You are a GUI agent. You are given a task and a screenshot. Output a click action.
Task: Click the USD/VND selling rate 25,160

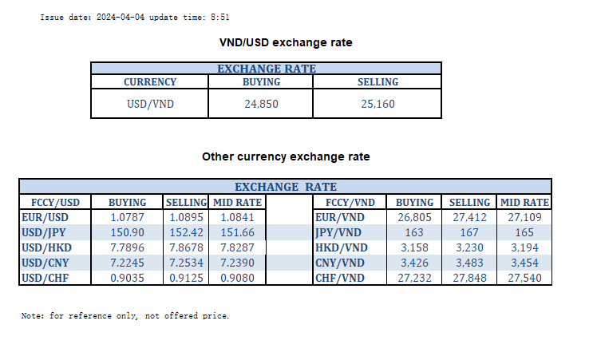[378, 104]
